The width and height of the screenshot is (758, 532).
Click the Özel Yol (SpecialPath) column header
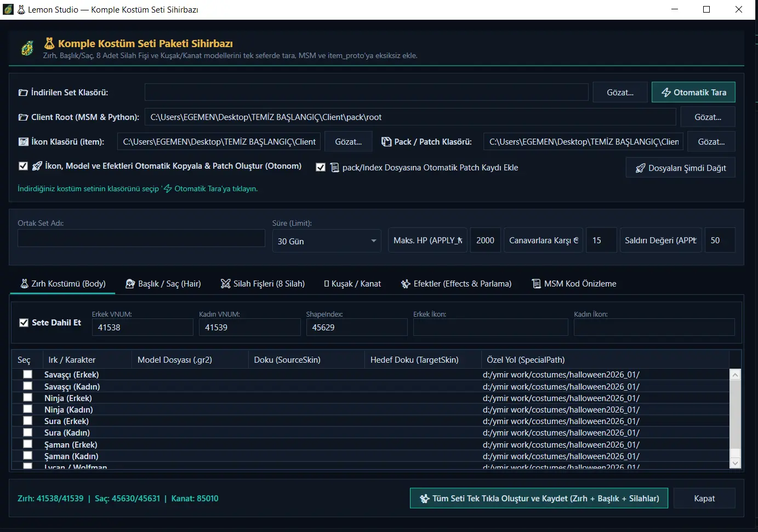tap(606, 360)
